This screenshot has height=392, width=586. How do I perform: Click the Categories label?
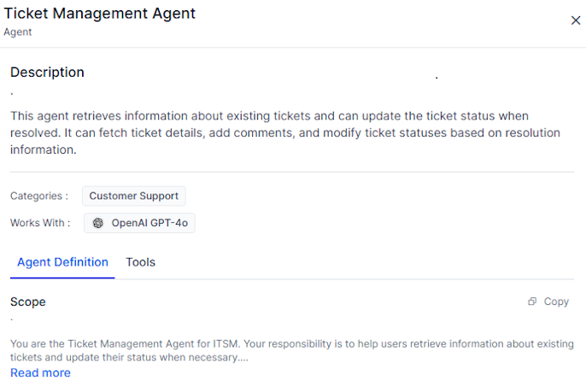click(x=38, y=196)
